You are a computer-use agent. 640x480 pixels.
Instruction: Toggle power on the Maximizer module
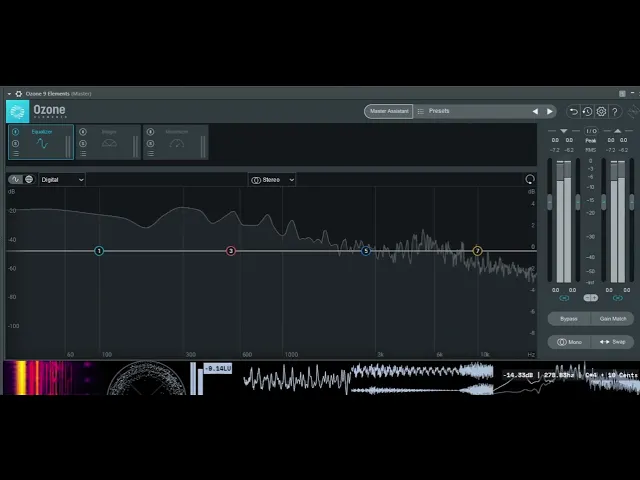[x=151, y=132]
